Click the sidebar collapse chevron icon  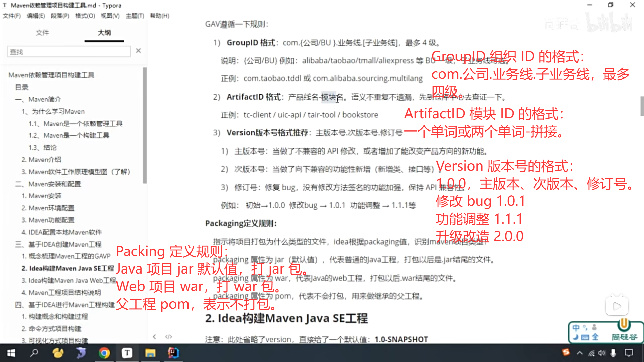(154, 337)
